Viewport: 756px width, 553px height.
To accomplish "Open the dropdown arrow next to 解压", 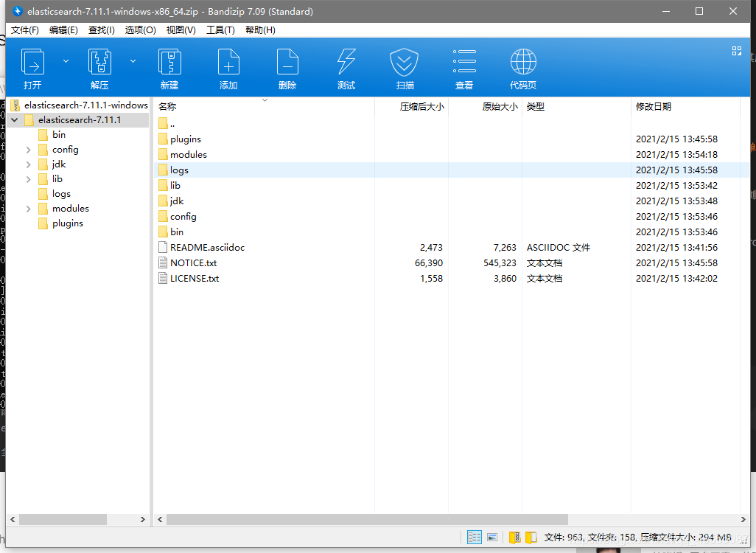I will pos(133,61).
